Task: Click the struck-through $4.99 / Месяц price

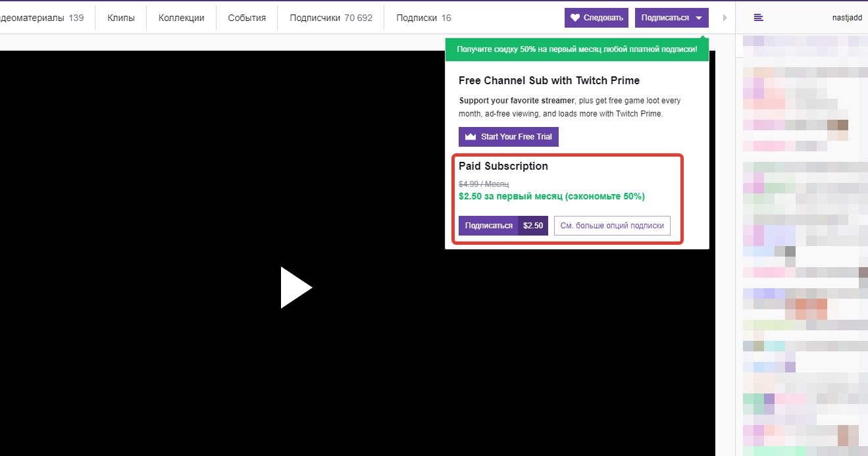Action: click(x=484, y=184)
